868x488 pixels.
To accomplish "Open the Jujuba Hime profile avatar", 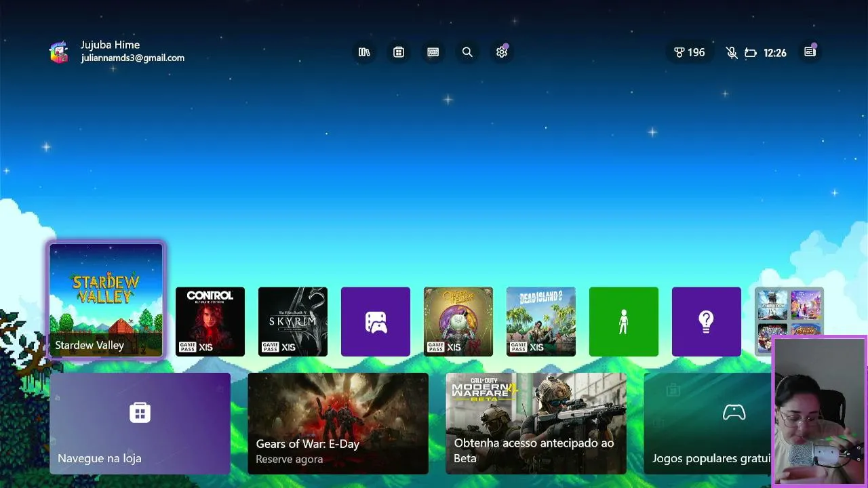I will pos(59,52).
